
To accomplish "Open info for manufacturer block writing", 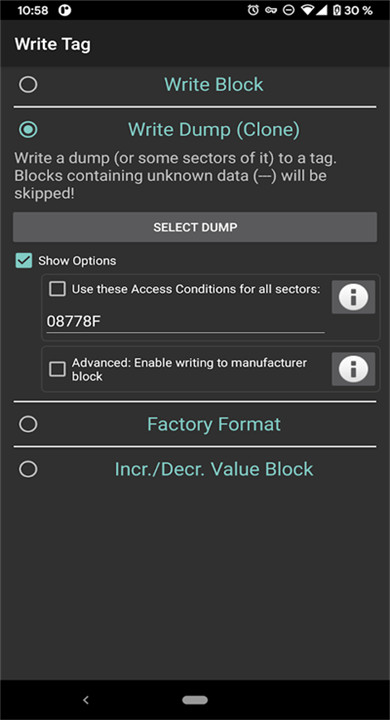I will pos(353,369).
